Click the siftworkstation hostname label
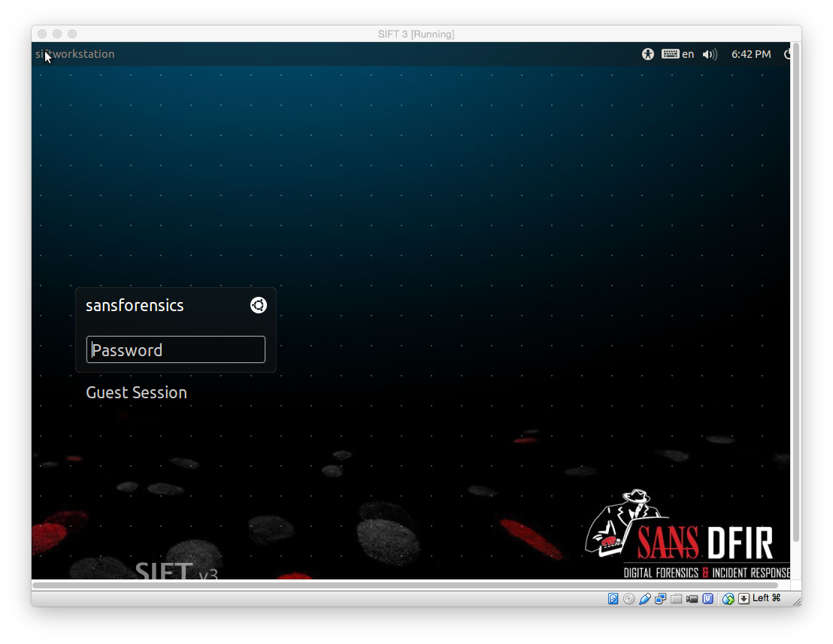This screenshot has width=833, height=644. point(75,54)
